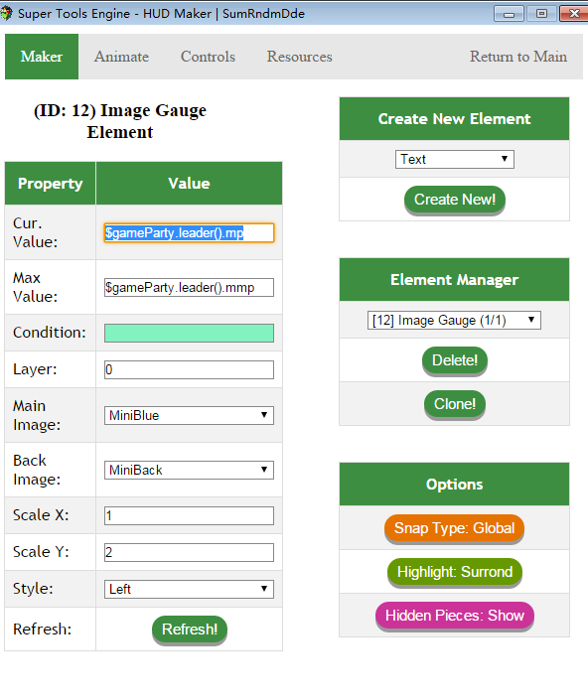Go to the Resources tab
588x700 pixels.
(299, 57)
